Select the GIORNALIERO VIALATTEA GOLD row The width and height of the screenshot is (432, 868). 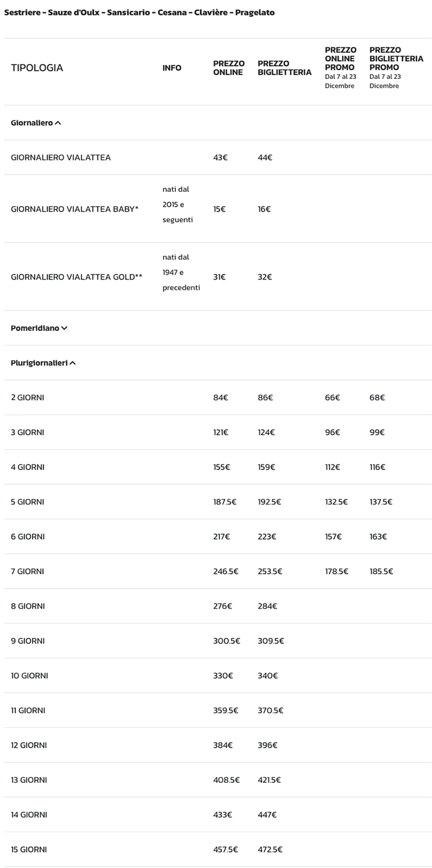point(77,277)
